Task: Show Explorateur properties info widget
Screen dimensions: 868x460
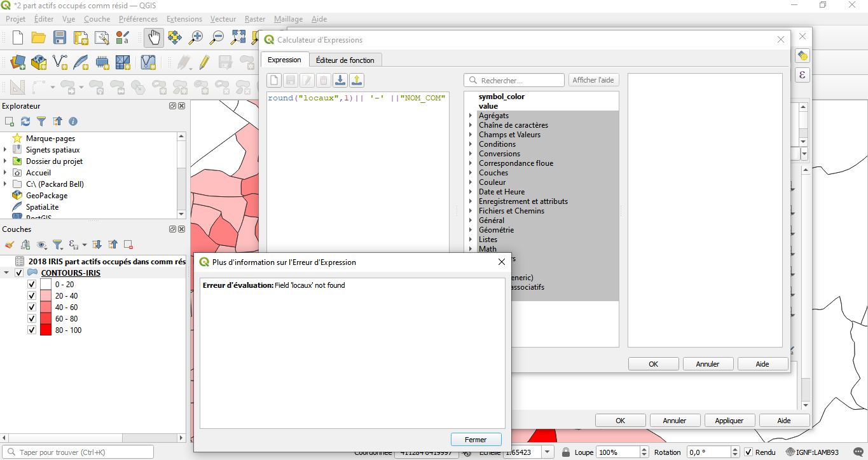Action: [x=73, y=121]
